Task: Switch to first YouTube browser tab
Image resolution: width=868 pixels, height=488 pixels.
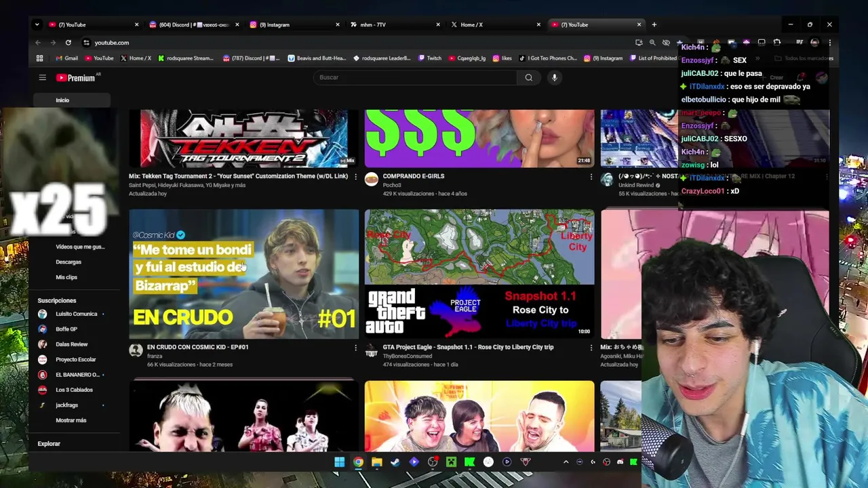Action: [93, 24]
